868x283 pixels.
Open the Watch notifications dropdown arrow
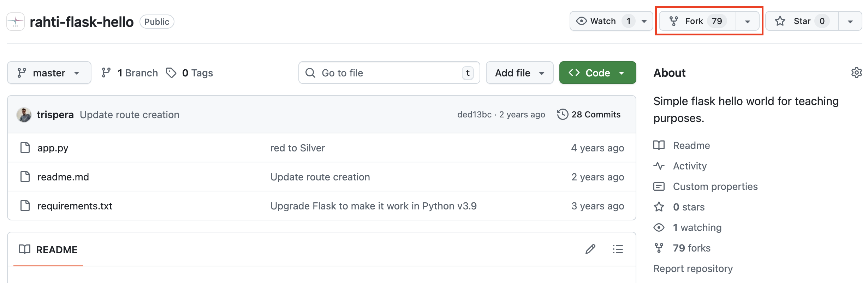pos(644,21)
